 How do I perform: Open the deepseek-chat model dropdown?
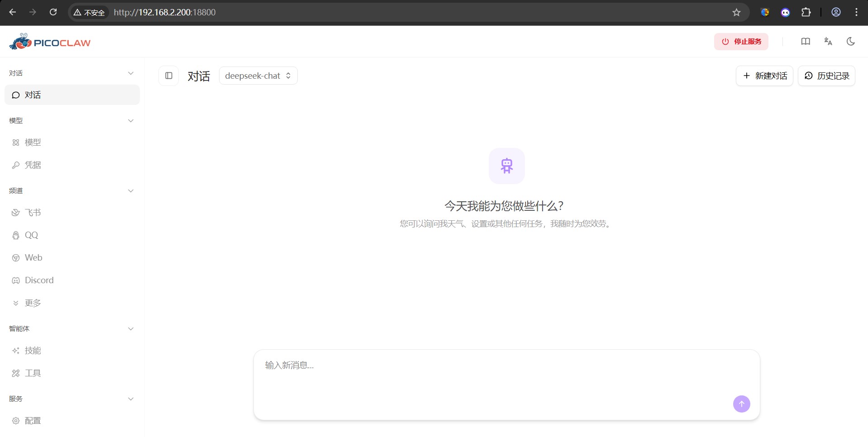258,76
